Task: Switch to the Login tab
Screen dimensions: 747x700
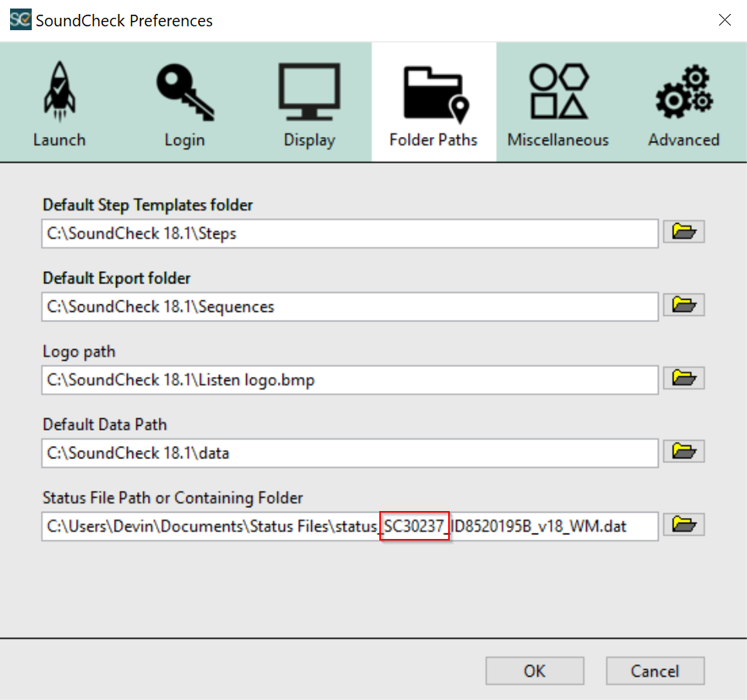Action: [185, 103]
